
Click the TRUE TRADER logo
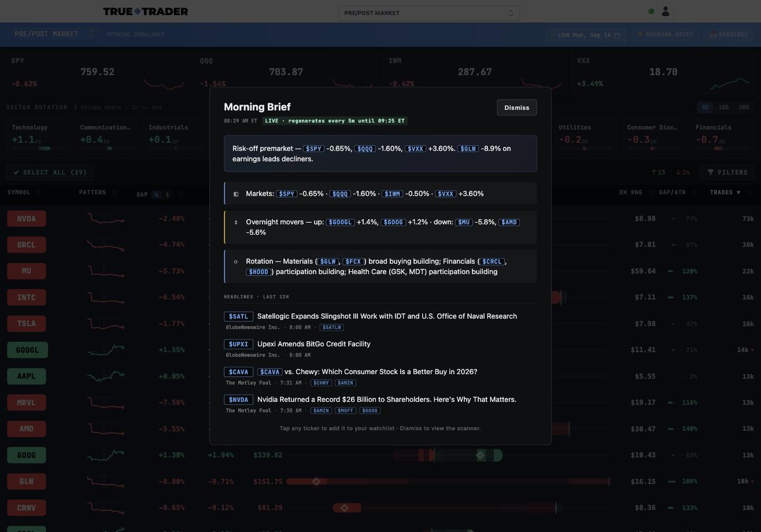pyautogui.click(x=145, y=12)
